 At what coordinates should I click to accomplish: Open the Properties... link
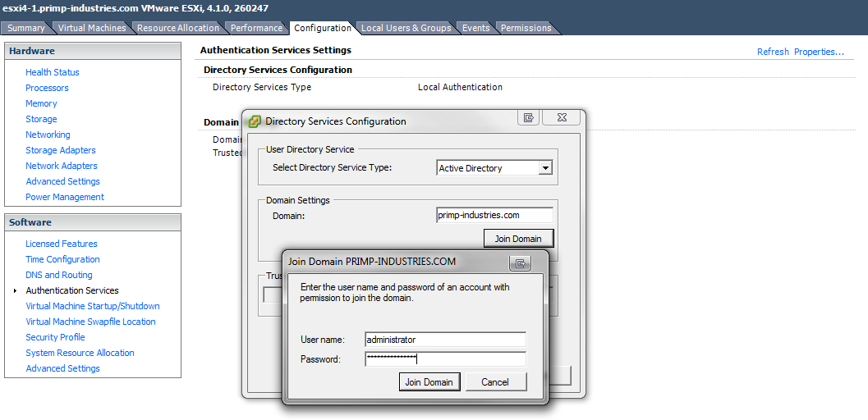point(819,52)
